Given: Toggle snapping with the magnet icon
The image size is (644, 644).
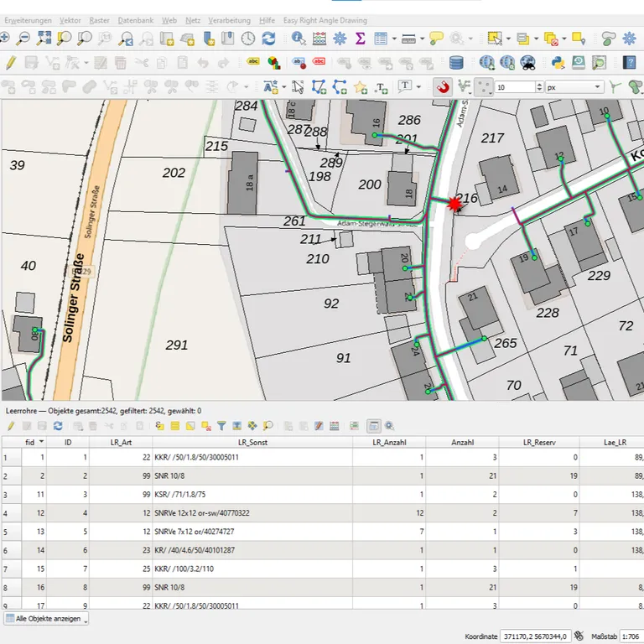Looking at the screenshot, I should click(443, 87).
